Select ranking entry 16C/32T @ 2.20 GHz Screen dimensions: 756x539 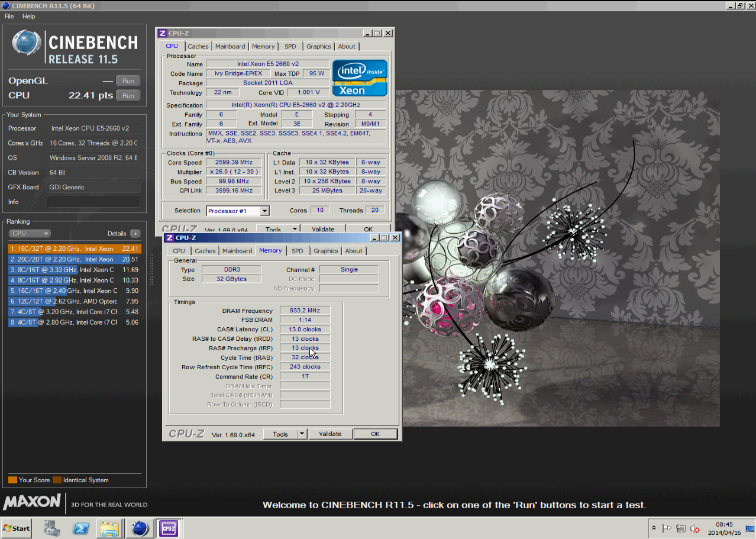(x=75, y=249)
